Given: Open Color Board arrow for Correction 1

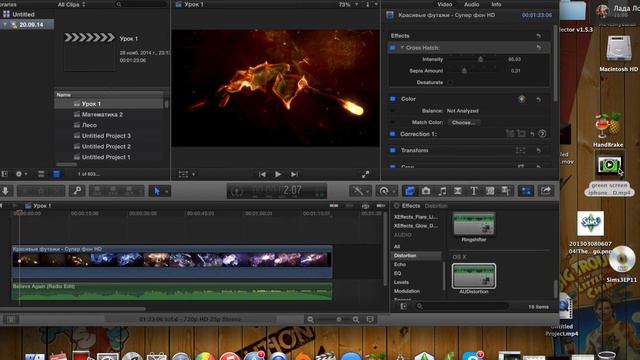Looking at the screenshot, I should (x=542, y=133).
